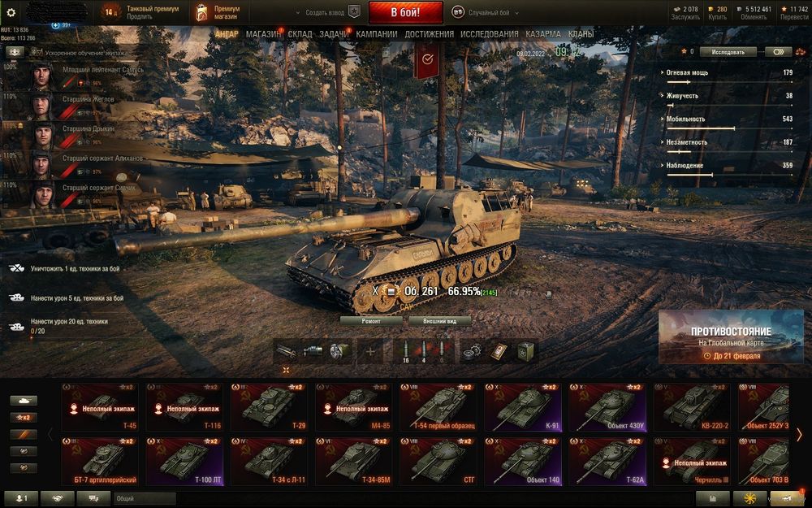This screenshot has width=812, height=508.
Task: Click the platoon emblem next to Создать взвод
Action: [354, 12]
